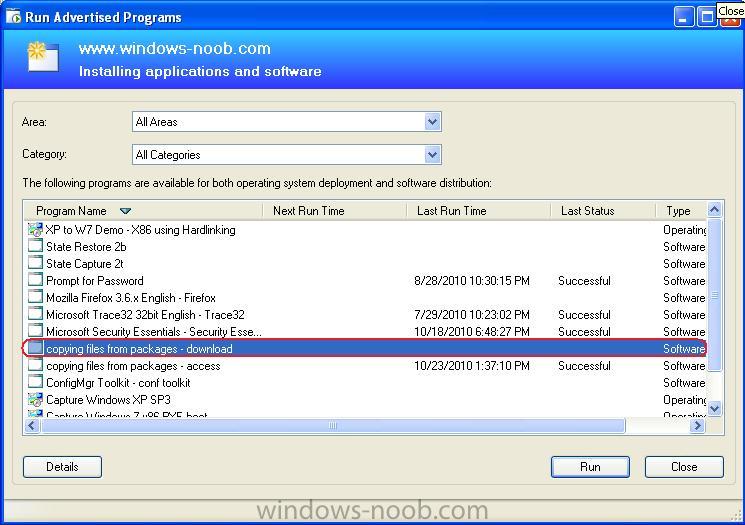Click Software type of ConfigMgr Toolkit
The height and width of the screenshot is (525, 745).
click(684, 383)
